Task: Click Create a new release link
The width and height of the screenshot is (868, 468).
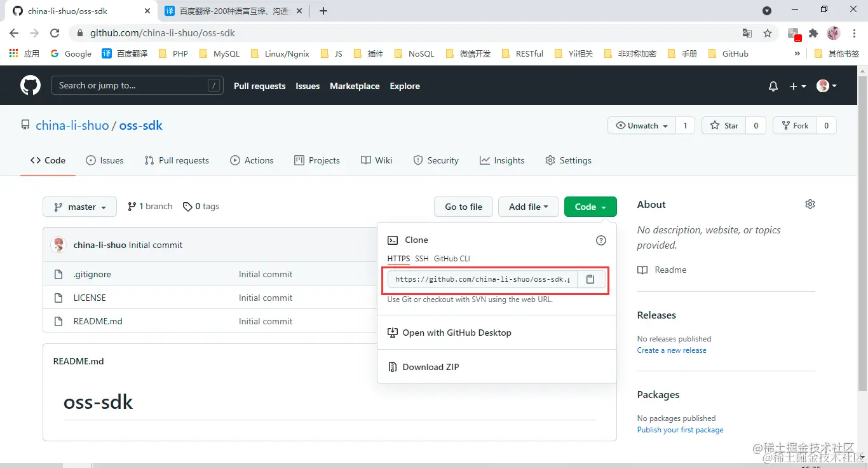Action: pos(672,350)
